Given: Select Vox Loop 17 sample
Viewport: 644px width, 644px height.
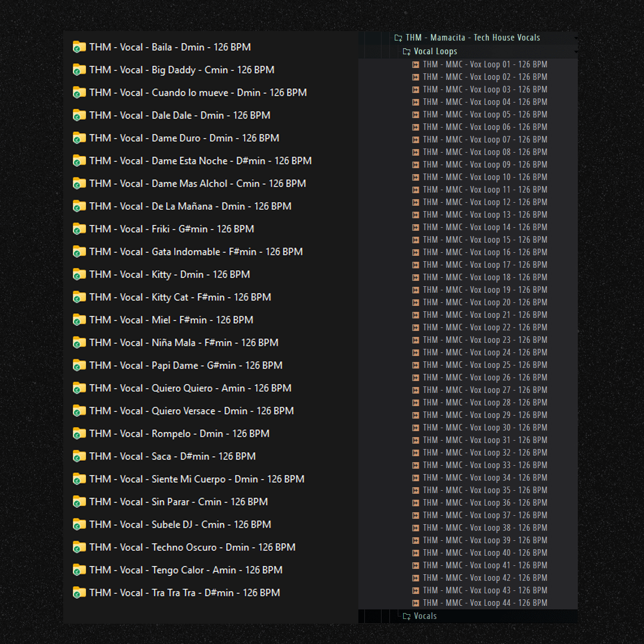Looking at the screenshot, I should 485,265.
